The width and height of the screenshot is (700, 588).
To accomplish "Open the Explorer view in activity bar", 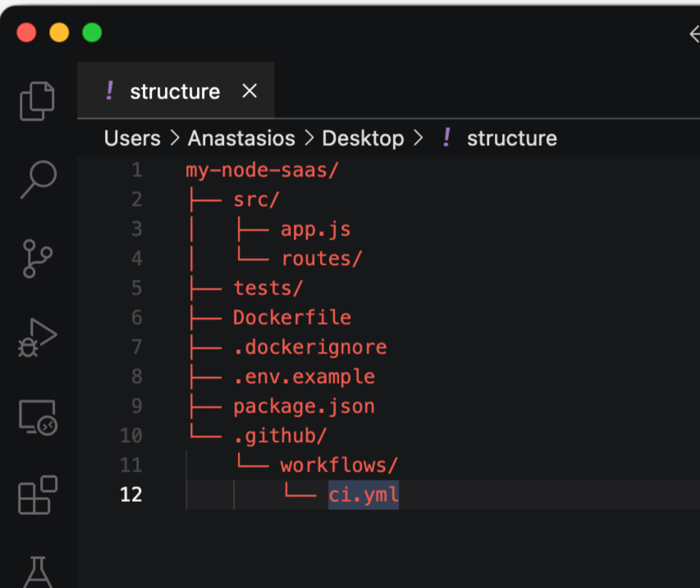I will point(37,100).
